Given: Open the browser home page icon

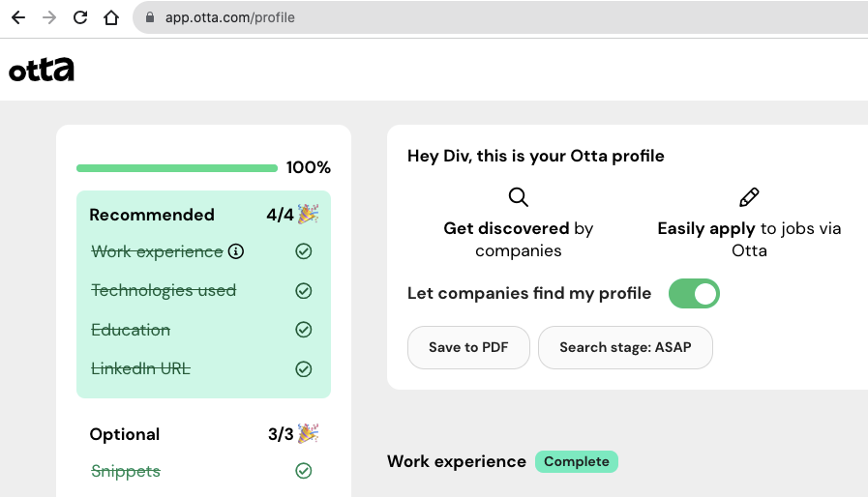Looking at the screenshot, I should pyautogui.click(x=111, y=17).
